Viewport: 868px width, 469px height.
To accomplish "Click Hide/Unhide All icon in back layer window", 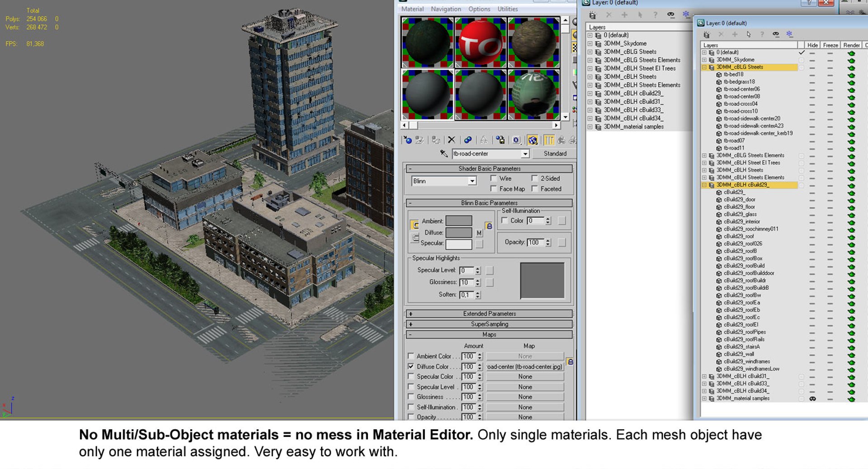I will 671,15.
